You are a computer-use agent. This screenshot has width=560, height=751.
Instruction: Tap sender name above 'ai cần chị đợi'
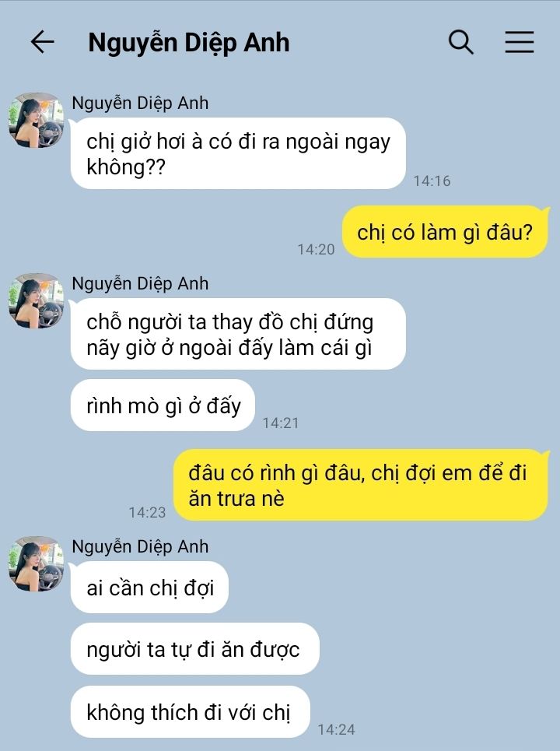(140, 546)
